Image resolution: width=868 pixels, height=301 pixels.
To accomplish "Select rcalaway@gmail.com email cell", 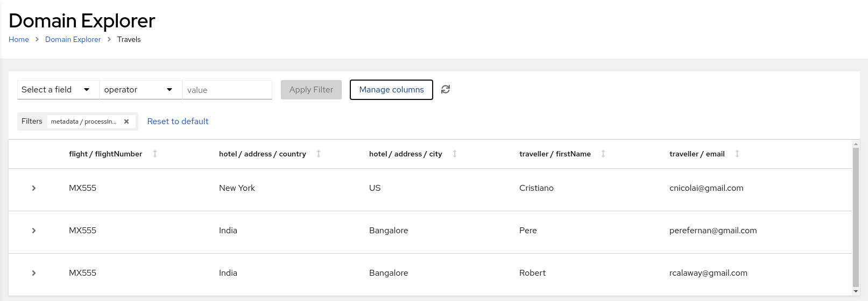I will tap(708, 273).
